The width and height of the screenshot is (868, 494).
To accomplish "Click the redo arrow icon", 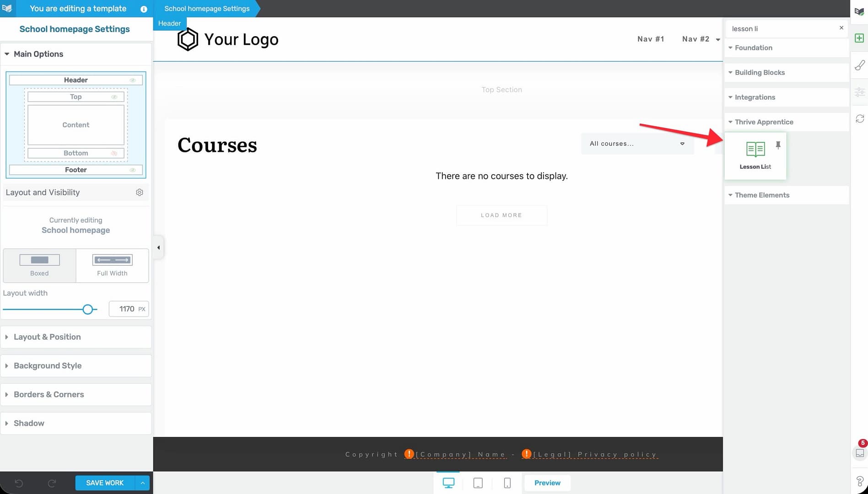I will coord(52,483).
